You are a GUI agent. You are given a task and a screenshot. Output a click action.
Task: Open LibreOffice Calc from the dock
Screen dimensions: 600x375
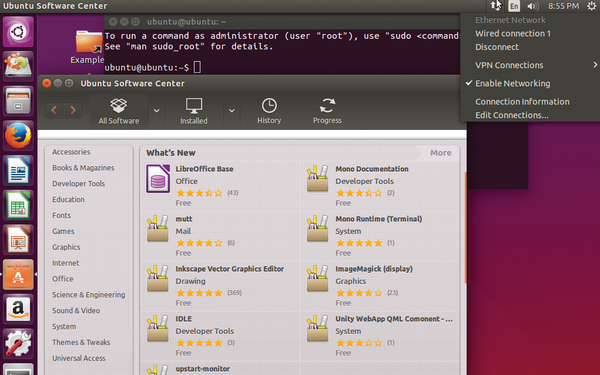click(18, 205)
